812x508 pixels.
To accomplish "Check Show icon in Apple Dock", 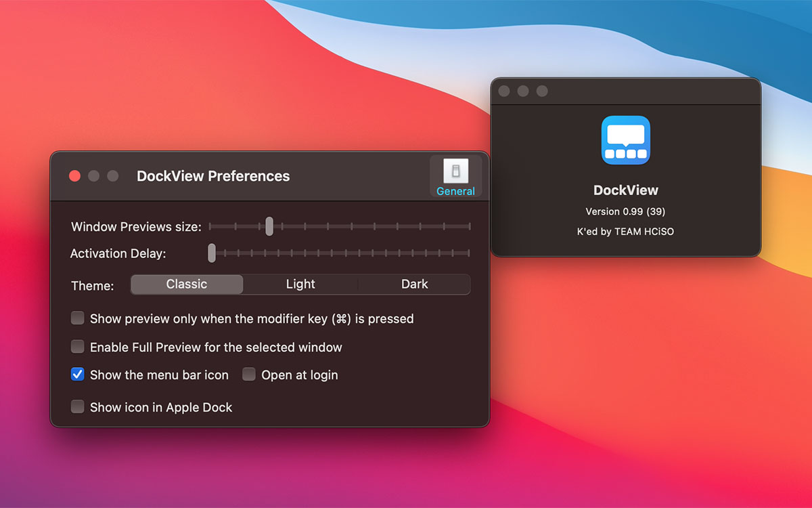I will [x=78, y=406].
